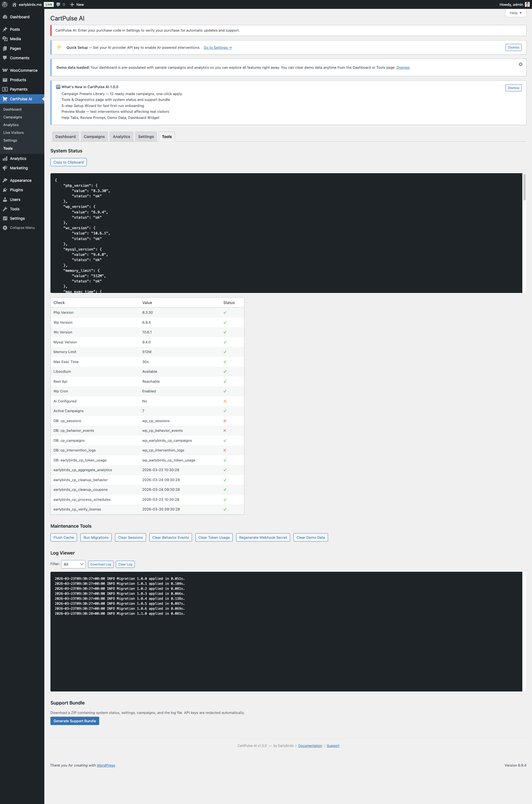Click the CartPulse AI cart icon
The height and width of the screenshot is (804, 532).
[x=5, y=99]
